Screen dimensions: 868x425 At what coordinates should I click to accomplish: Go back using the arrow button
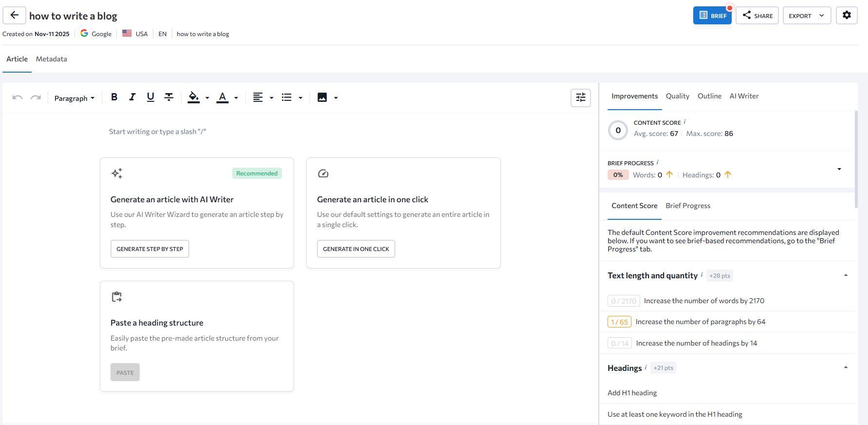(x=14, y=16)
